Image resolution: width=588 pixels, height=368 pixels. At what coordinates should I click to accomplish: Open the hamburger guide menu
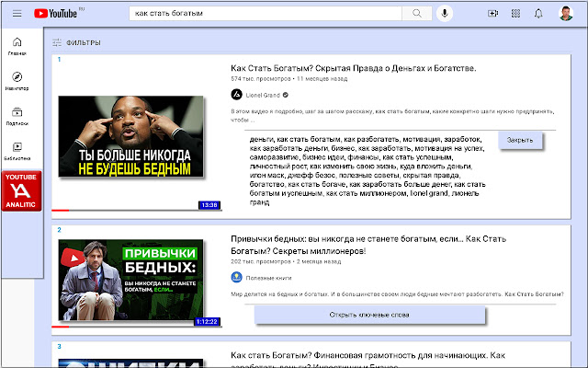click(17, 14)
